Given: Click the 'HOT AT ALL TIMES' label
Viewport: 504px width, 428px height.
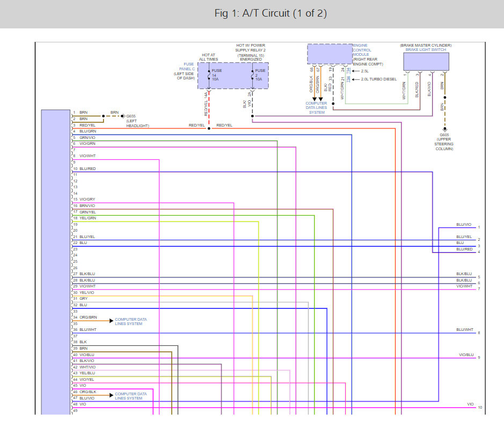Looking at the screenshot, I should (x=208, y=57).
